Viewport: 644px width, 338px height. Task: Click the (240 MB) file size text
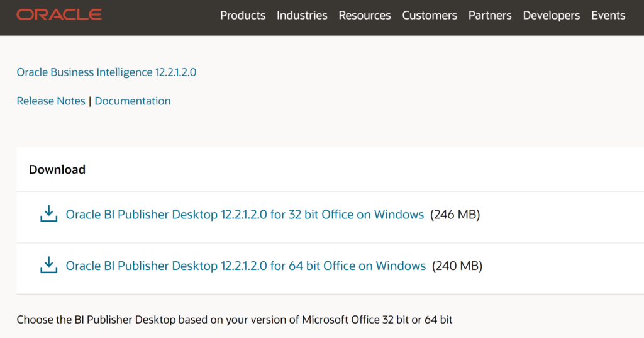pyautogui.click(x=457, y=266)
